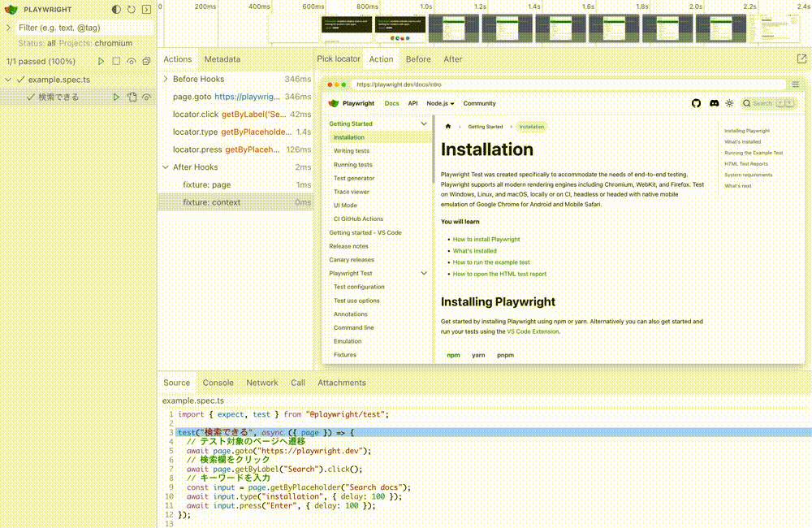
Task: Switch to the Attachments tab
Action: point(342,383)
